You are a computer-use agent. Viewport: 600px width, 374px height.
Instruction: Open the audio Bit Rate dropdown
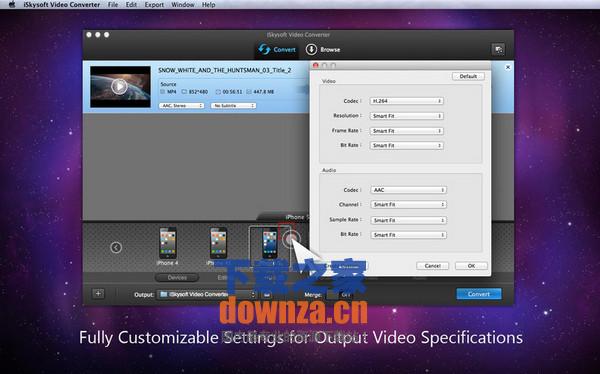point(408,235)
